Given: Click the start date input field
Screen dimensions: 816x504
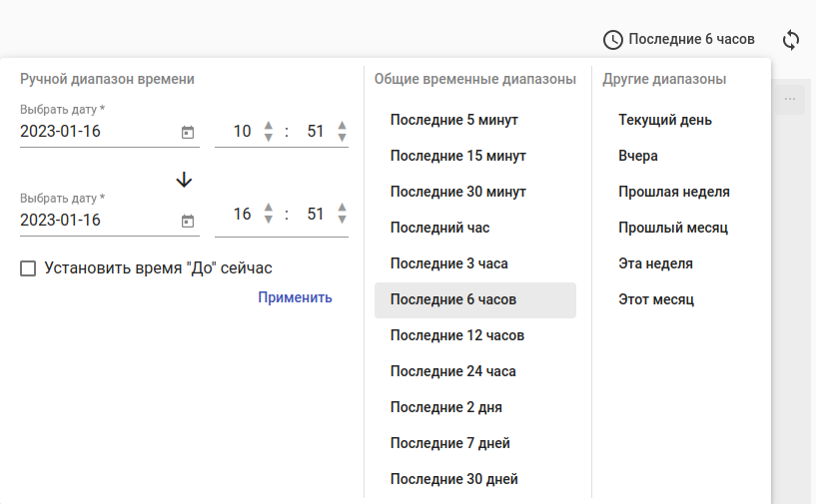Looking at the screenshot, I should 95,132.
